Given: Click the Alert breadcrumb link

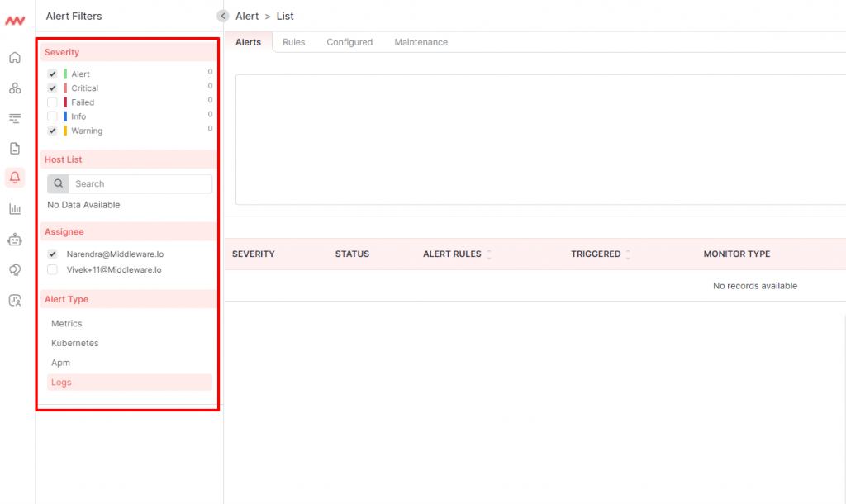Looking at the screenshot, I should point(247,15).
